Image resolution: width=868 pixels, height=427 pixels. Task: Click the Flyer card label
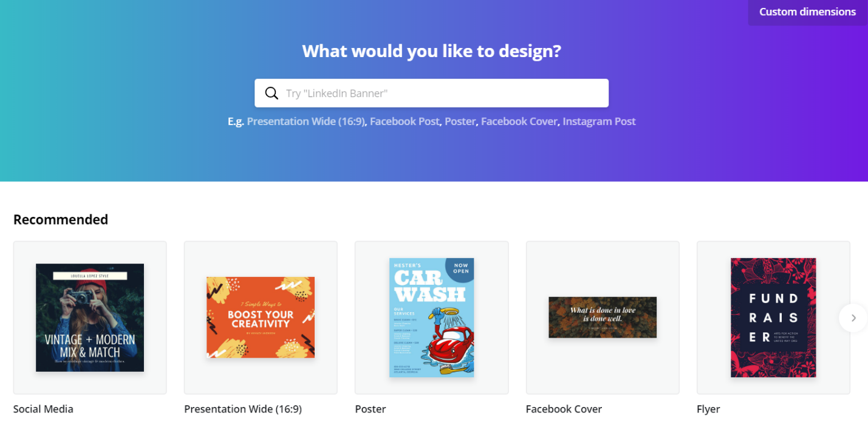708,409
